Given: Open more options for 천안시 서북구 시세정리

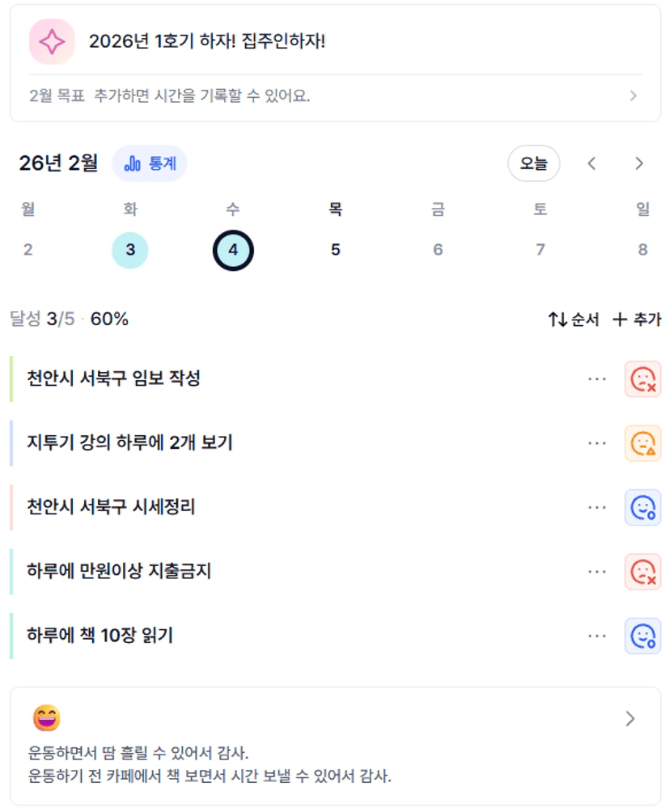Looking at the screenshot, I should (597, 507).
